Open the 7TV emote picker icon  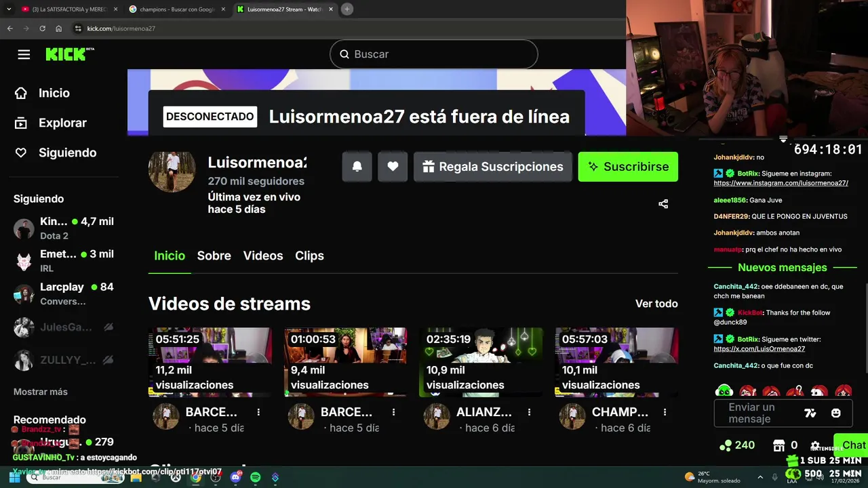tap(810, 413)
